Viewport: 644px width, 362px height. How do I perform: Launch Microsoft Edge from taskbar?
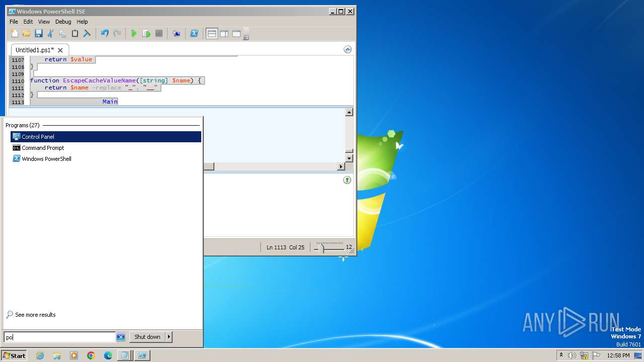pos(108,355)
